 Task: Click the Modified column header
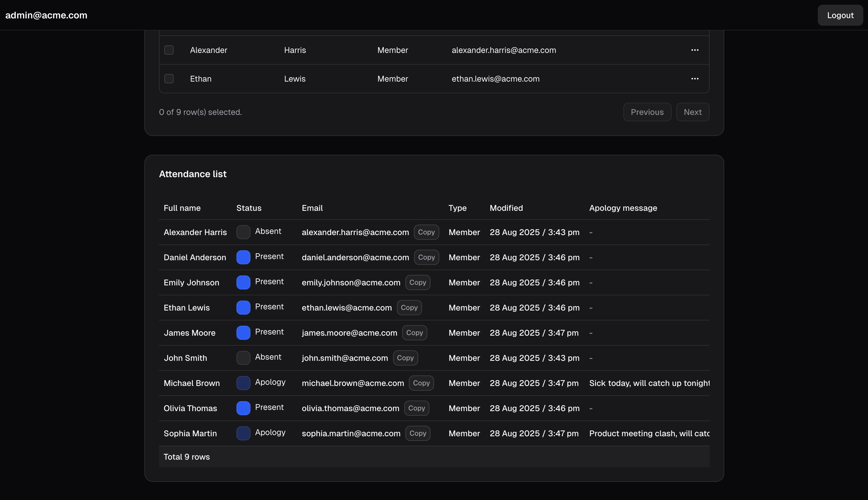506,208
